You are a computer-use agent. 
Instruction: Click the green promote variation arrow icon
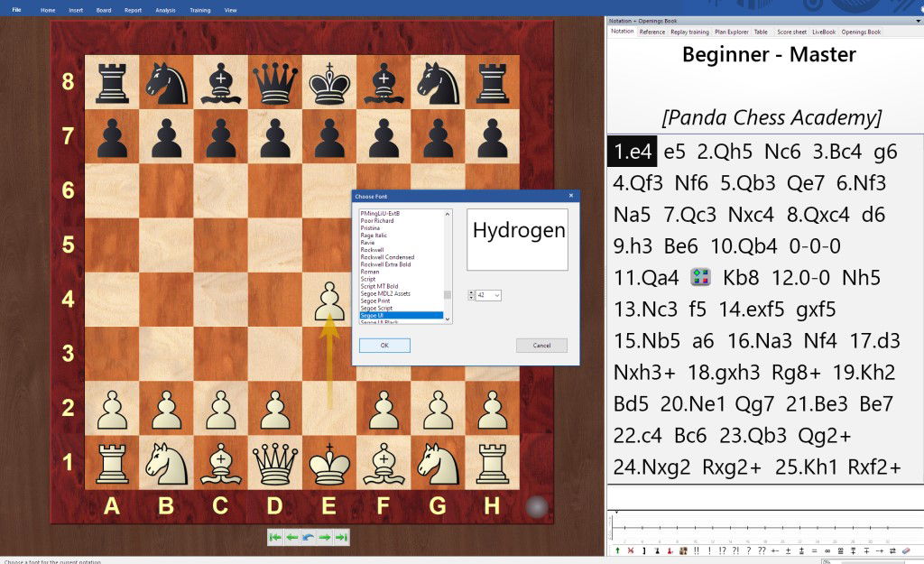tap(617, 550)
